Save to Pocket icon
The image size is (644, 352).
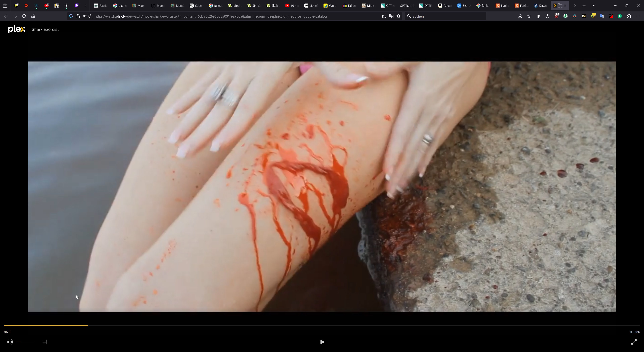coord(529,16)
